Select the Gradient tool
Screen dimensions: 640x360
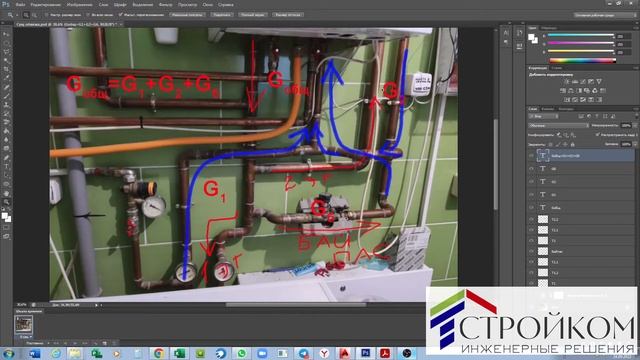click(7, 131)
